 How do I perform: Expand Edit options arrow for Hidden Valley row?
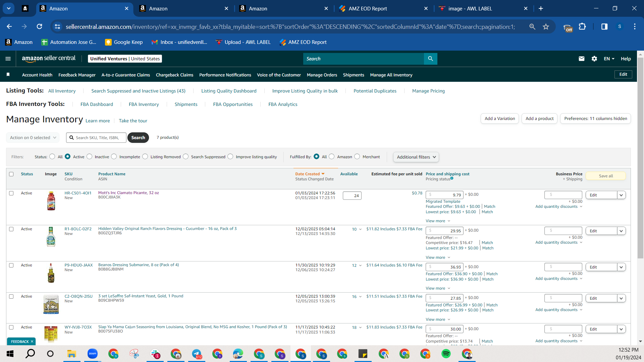click(621, 231)
